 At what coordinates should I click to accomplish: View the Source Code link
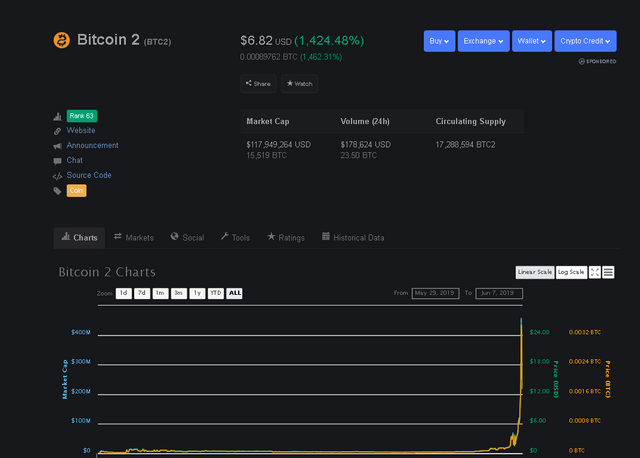[89, 175]
